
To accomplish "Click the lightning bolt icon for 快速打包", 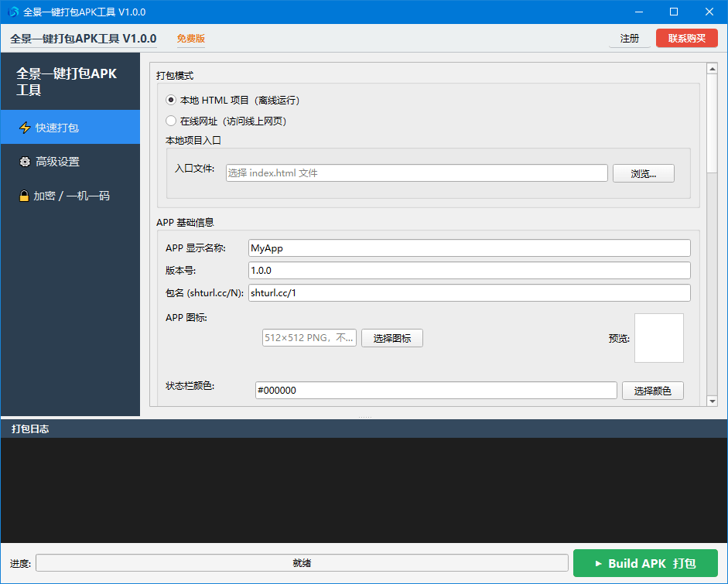I will (x=25, y=128).
